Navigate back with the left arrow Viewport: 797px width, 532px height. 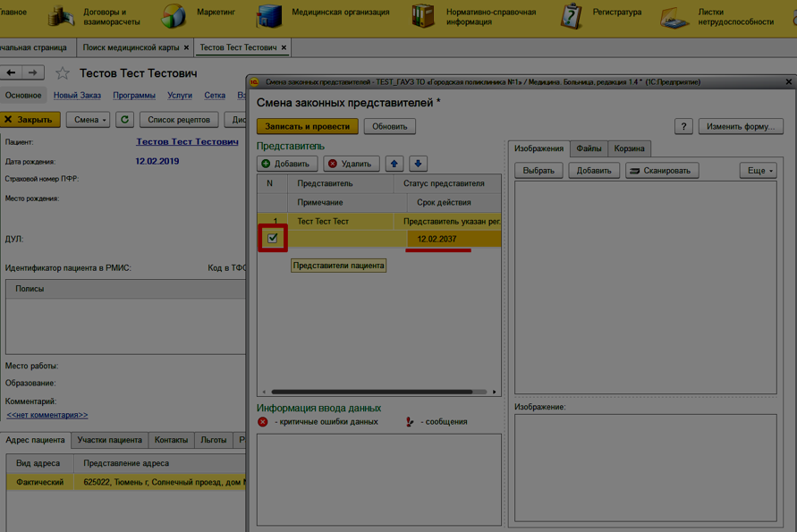pos(12,72)
